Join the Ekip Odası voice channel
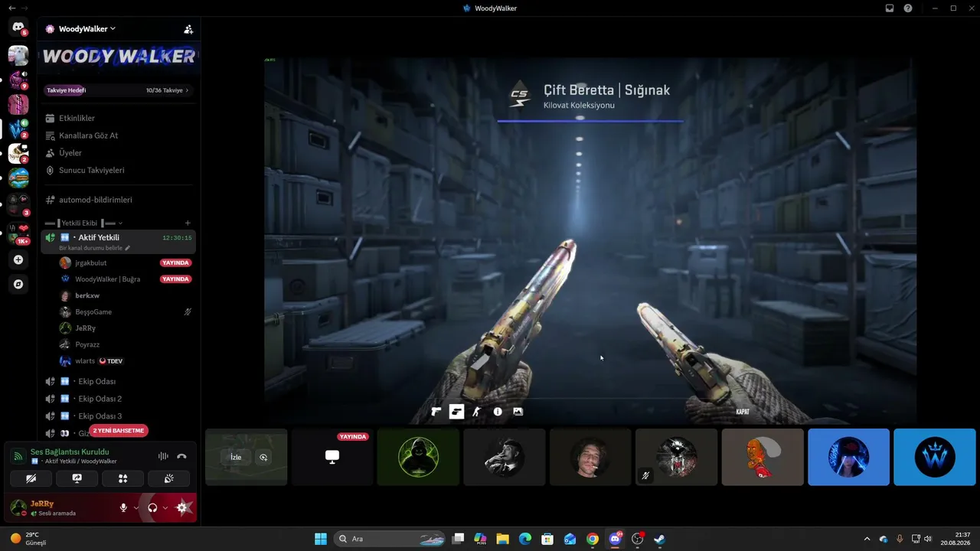The height and width of the screenshot is (551, 980). click(x=119, y=381)
